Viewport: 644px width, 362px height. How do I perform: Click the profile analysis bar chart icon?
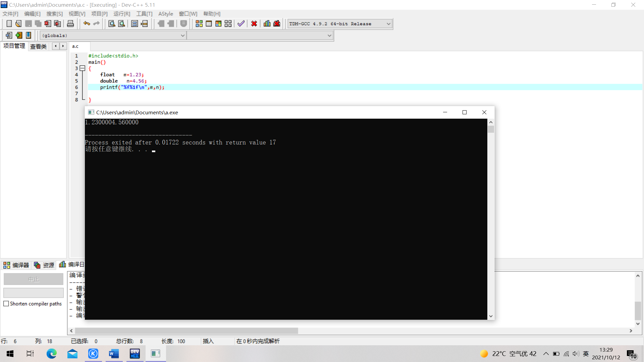267,24
